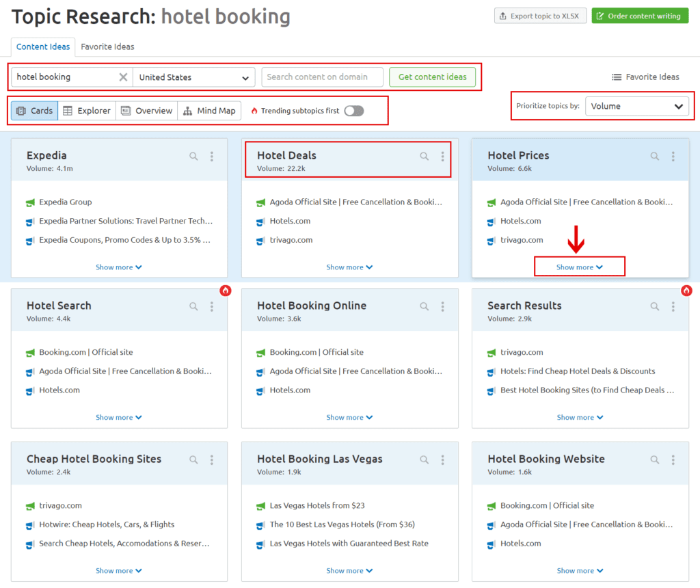Expand Show more on Hotel Booking Website card

(580, 571)
